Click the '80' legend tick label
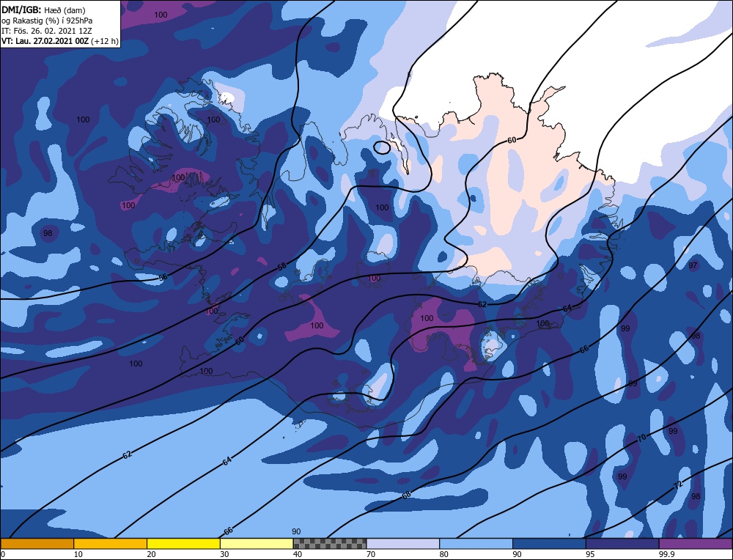Image resolution: width=733 pixels, height=560 pixels. [x=443, y=554]
